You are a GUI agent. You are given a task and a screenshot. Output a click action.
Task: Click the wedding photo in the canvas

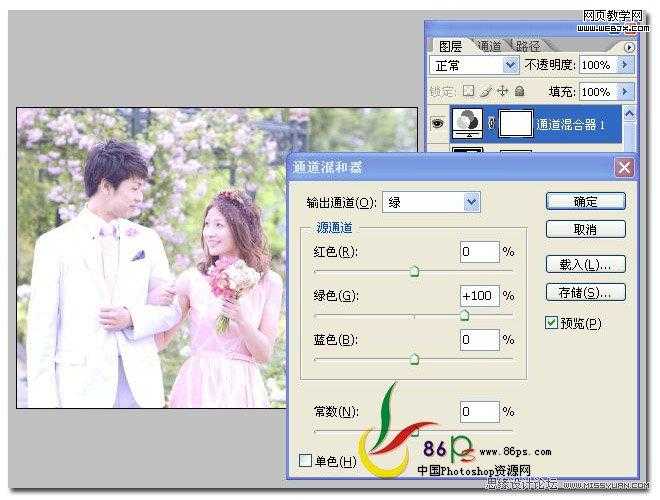pos(152,258)
